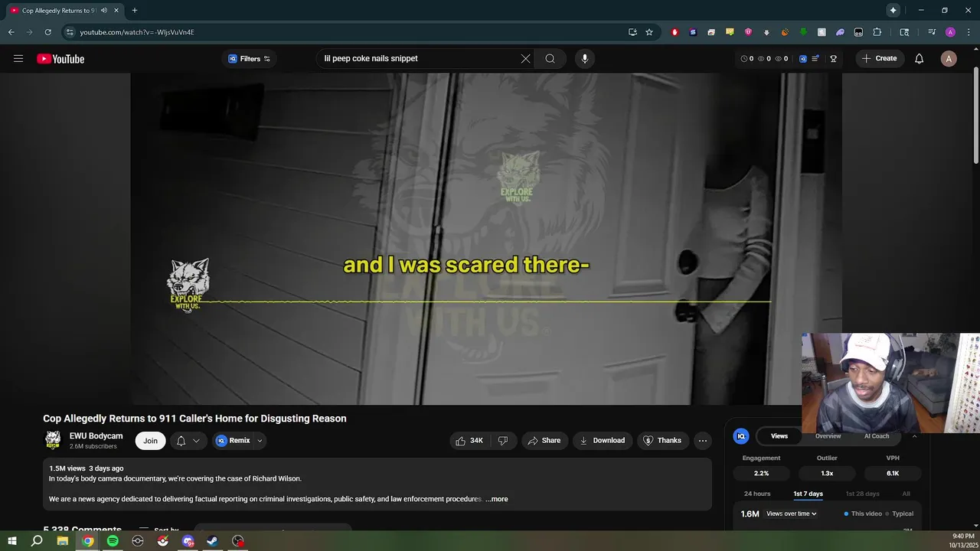Click the Create button
980x551 pixels.
click(879, 59)
